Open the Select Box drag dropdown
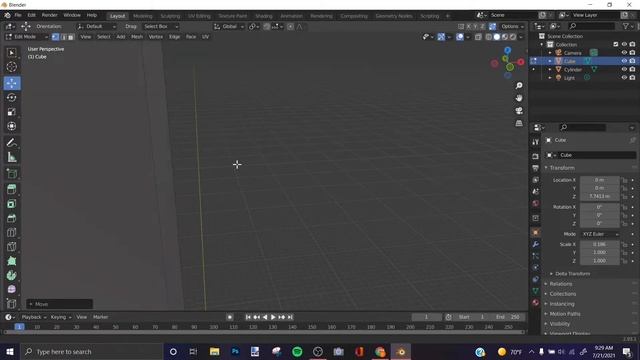 click(x=161, y=27)
